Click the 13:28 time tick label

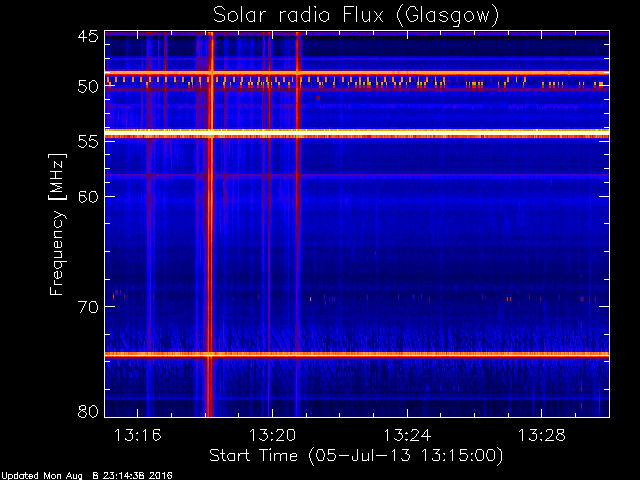(542, 435)
